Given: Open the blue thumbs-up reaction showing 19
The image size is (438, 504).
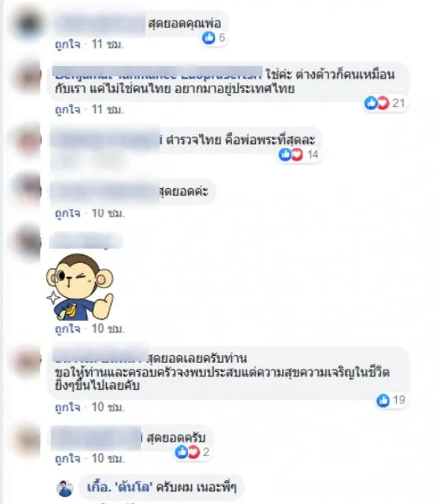Looking at the screenshot, I should pos(383,401).
